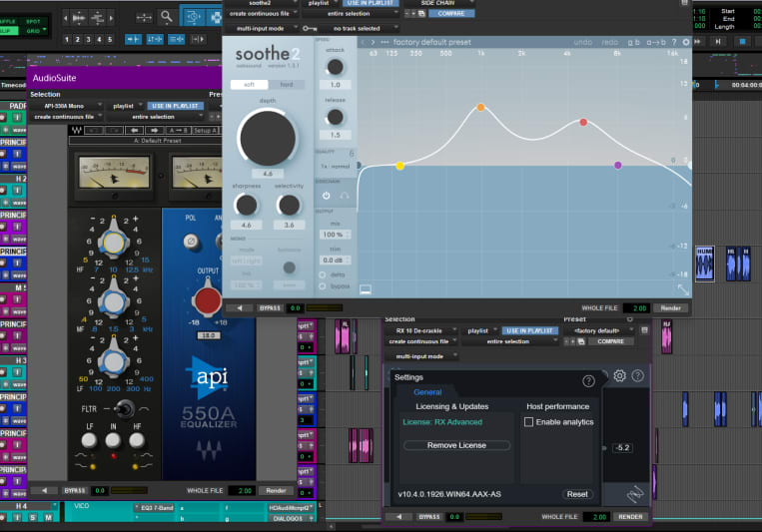
Task: Switch soothe2 mode to hard
Action: tap(287, 85)
